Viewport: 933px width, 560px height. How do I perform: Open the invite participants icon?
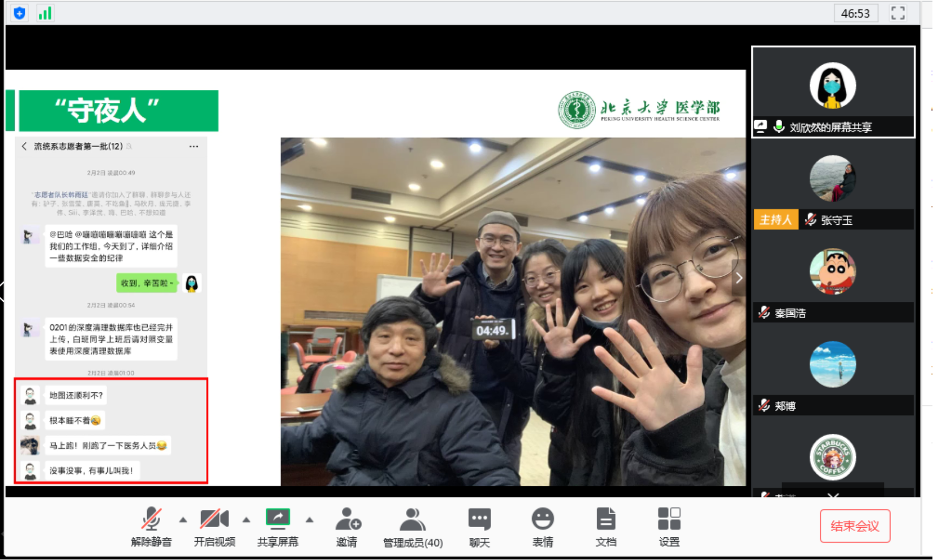(347, 527)
